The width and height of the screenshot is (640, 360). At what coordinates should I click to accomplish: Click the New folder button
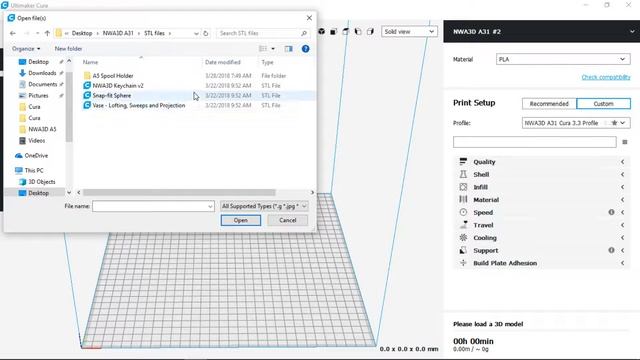[x=68, y=49]
